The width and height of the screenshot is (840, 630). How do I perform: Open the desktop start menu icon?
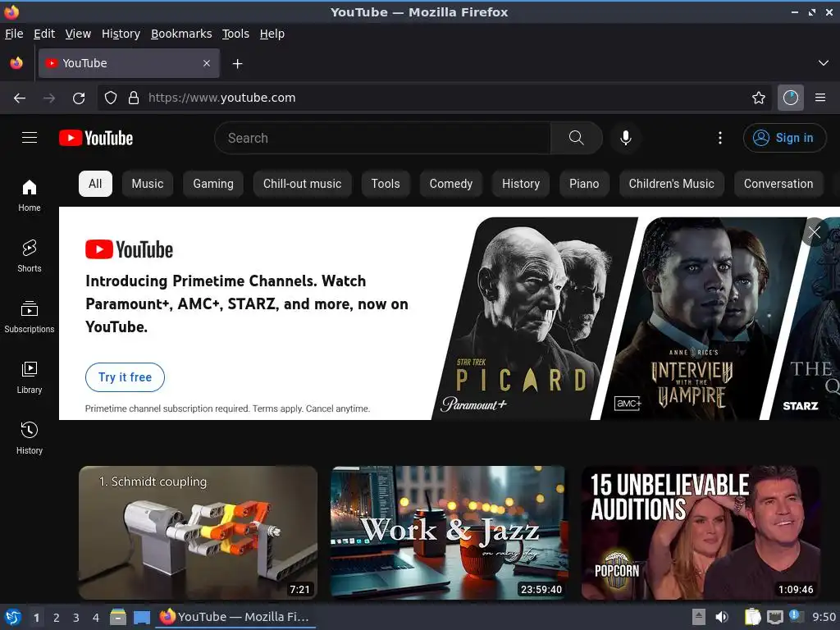(x=13, y=617)
